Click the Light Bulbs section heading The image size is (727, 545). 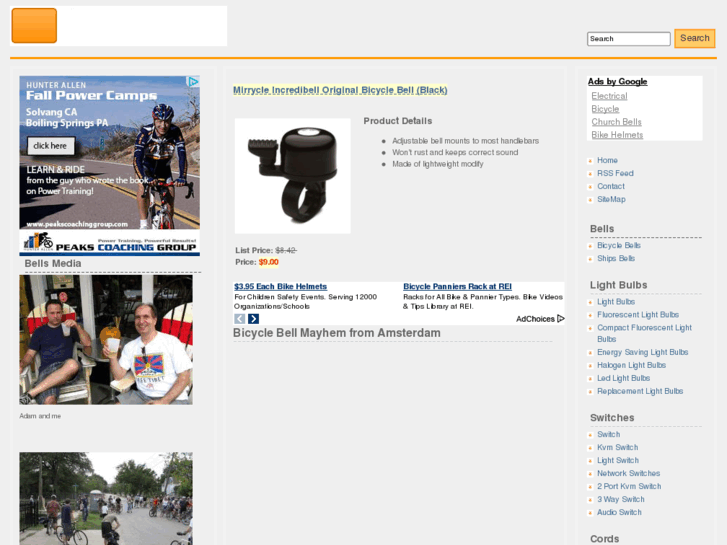(x=618, y=285)
